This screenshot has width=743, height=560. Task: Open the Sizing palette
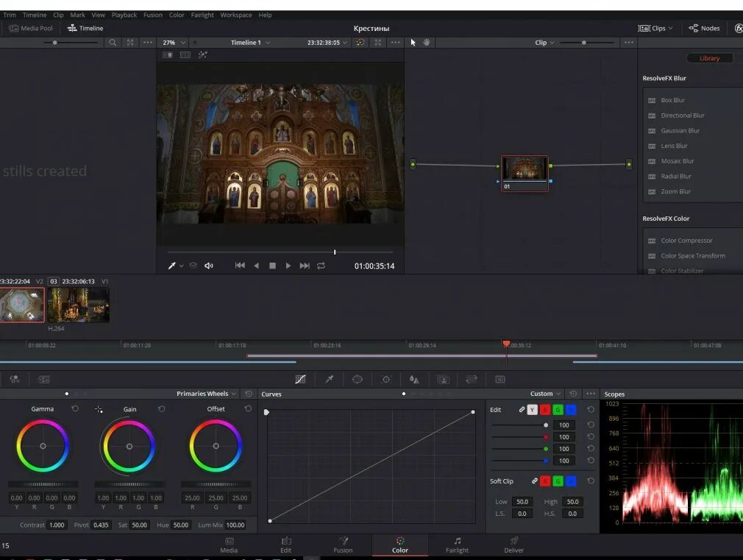472,379
